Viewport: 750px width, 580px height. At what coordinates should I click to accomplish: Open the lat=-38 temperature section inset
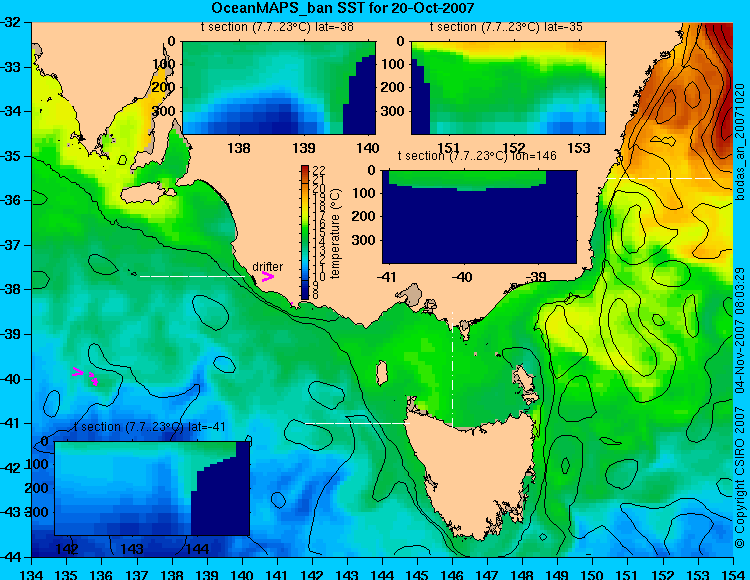(x=279, y=88)
